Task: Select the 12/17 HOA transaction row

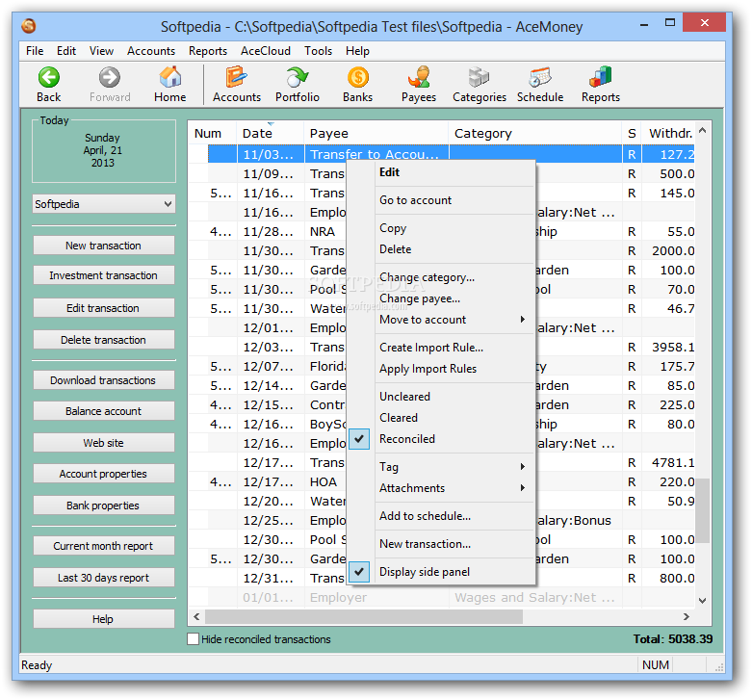Action: pos(441,481)
